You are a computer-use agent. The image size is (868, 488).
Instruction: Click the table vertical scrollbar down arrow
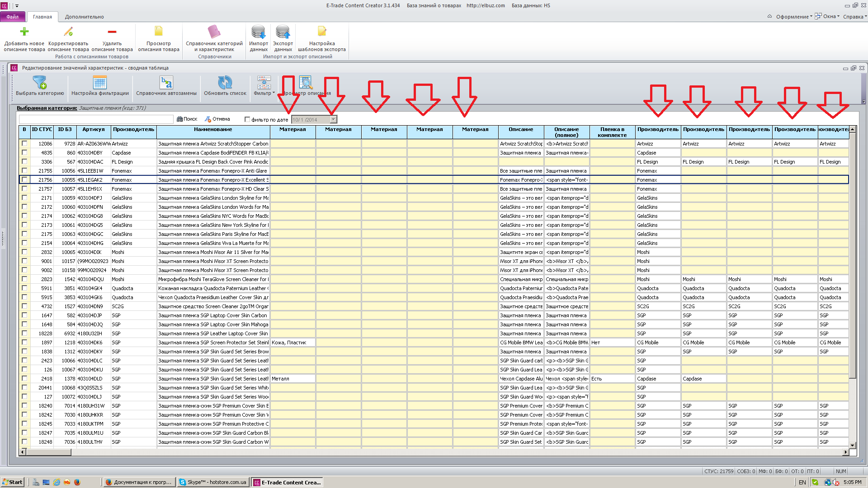pyautogui.click(x=852, y=446)
